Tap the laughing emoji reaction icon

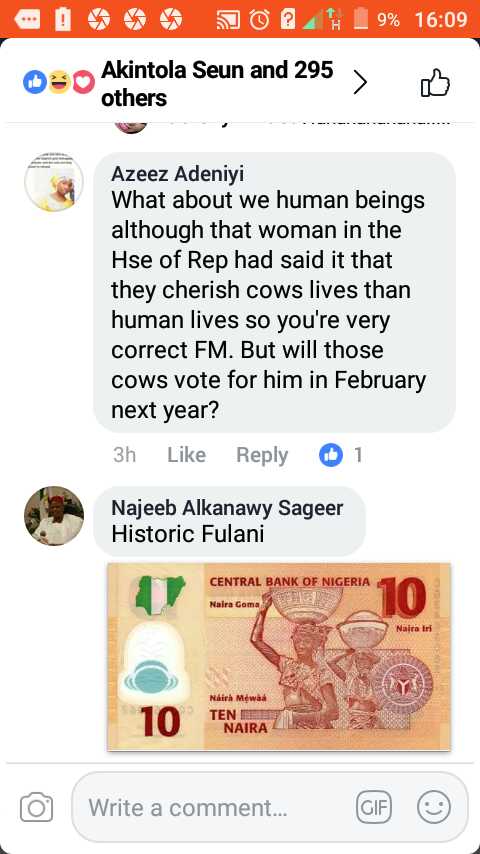59,83
